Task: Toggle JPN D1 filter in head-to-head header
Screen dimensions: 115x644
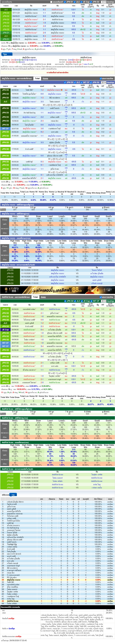Action: (x=65, y=2)
